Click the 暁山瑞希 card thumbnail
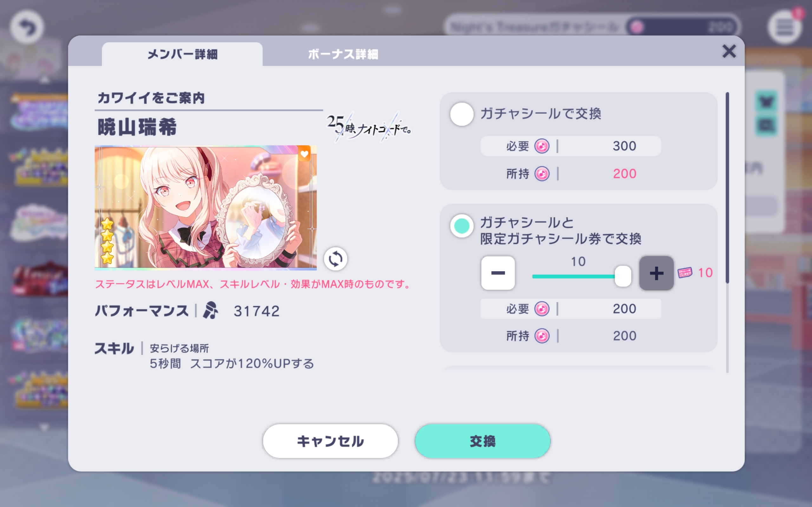 pyautogui.click(x=206, y=208)
